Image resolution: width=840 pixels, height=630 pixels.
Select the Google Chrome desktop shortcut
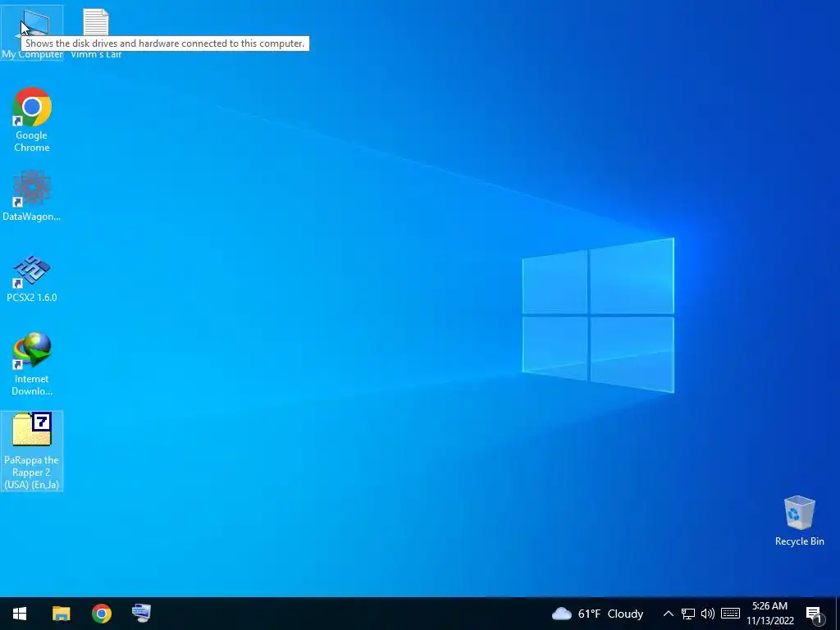(32, 120)
